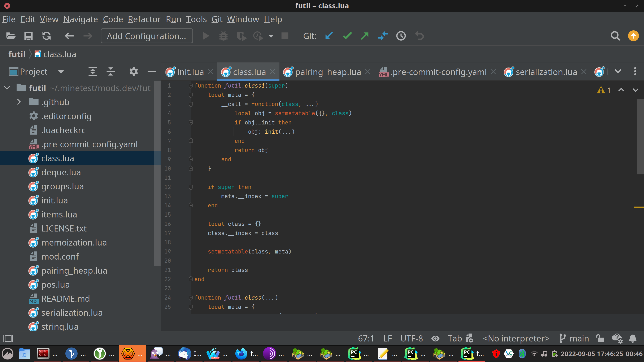644x362 pixels.
Task: Toggle tool window bars icon bottom-left
Action: click(8, 339)
